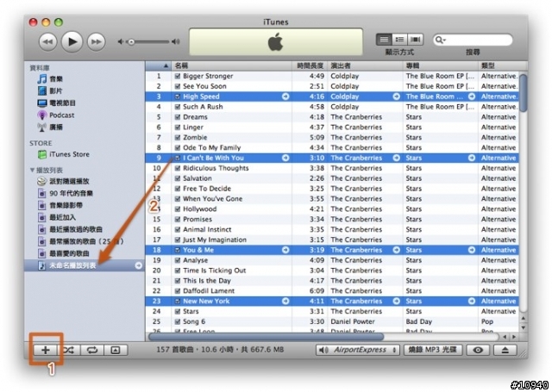Select the Daffodil Lament song row

tap(332, 290)
